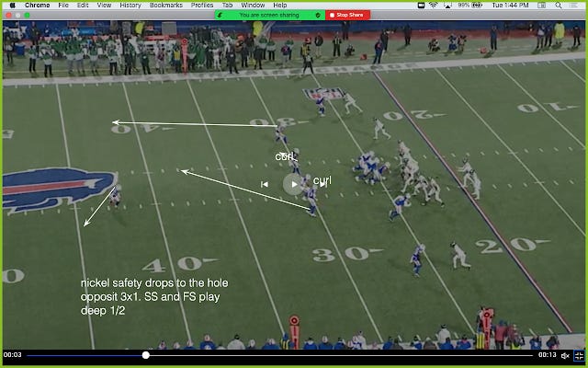Screen dimensions: 588x368
Task: Click the 'nickel safety drops' annotation text
Action: click(154, 296)
